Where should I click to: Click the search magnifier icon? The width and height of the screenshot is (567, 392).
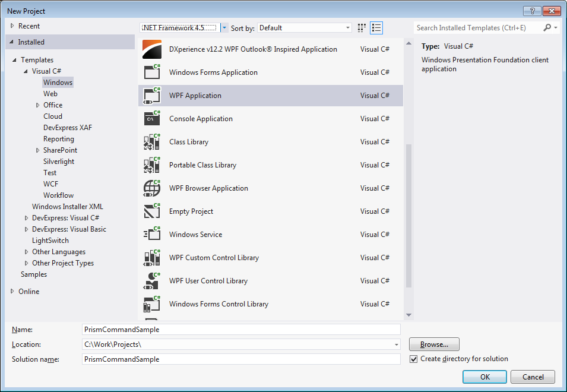click(x=547, y=27)
